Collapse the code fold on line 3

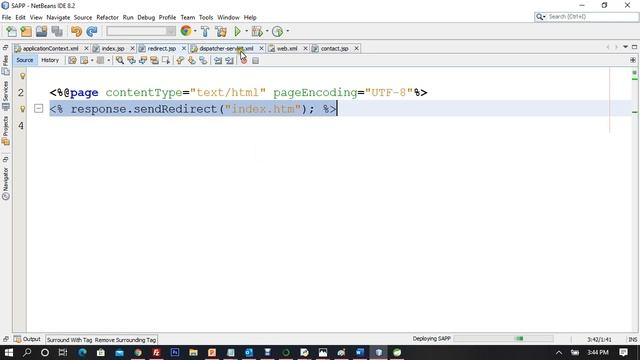38,109
